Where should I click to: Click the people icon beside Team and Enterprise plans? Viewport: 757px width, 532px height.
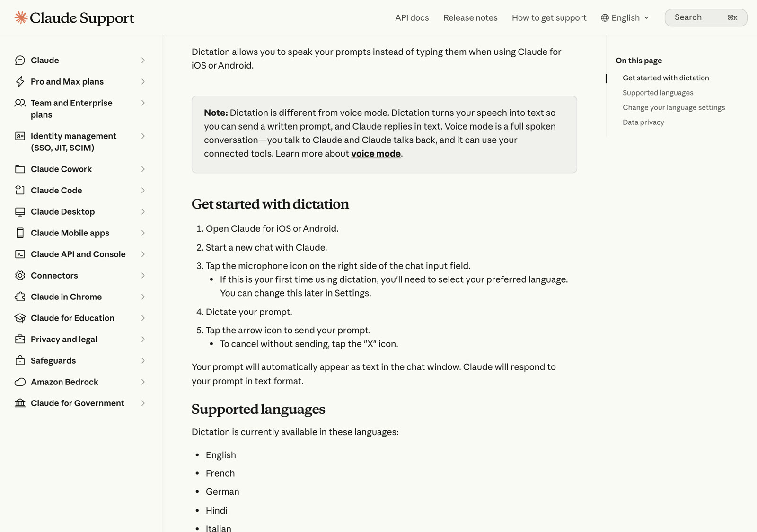click(20, 103)
